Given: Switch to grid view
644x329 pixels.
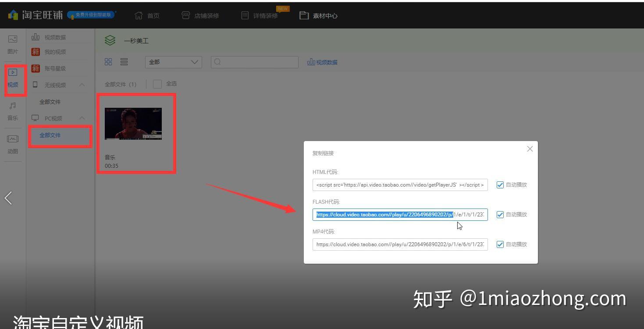Looking at the screenshot, I should point(108,62).
